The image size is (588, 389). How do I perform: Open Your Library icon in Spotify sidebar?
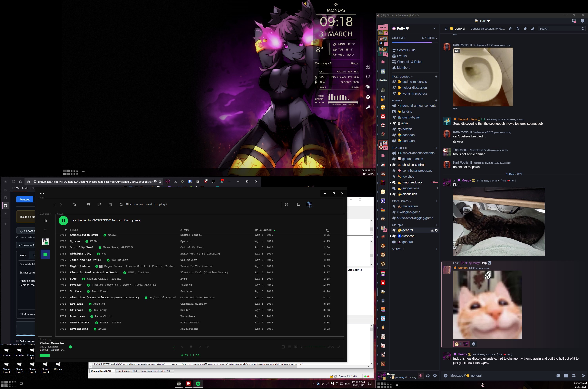click(x=45, y=221)
